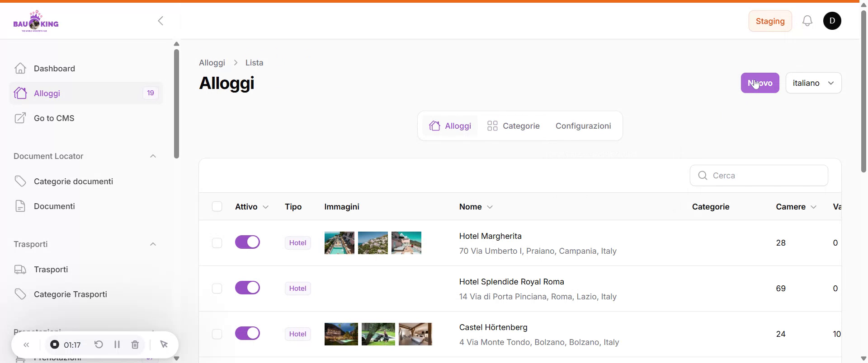Viewport: 868px width, 363px height.
Task: Toggle Attivo switch for Hotel Splendide Royal Roma
Action: pos(247,288)
